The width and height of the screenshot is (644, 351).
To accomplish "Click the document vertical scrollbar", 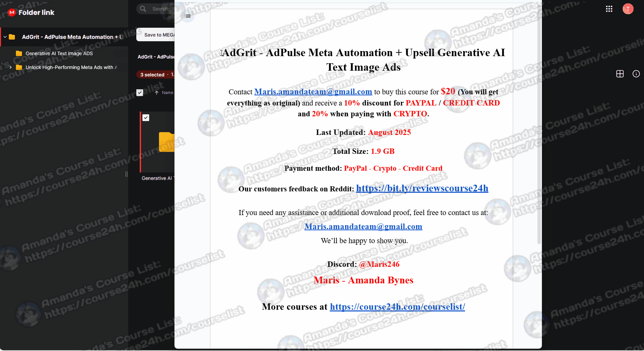I will (539, 135).
